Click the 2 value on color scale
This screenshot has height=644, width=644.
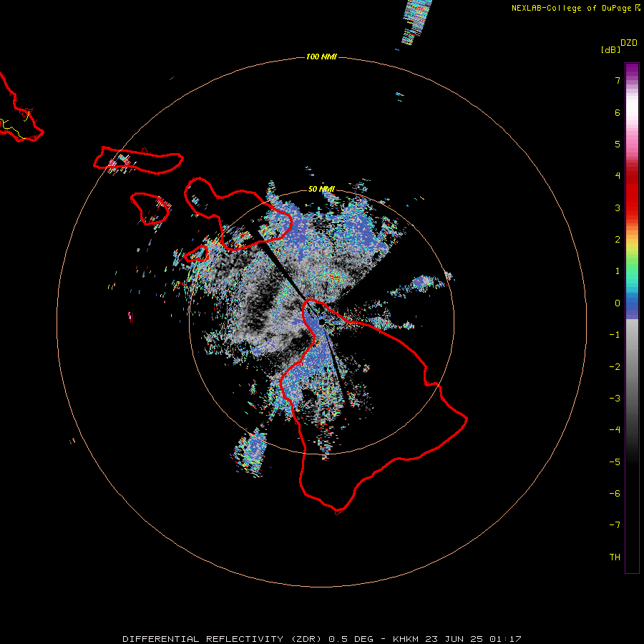[618, 240]
